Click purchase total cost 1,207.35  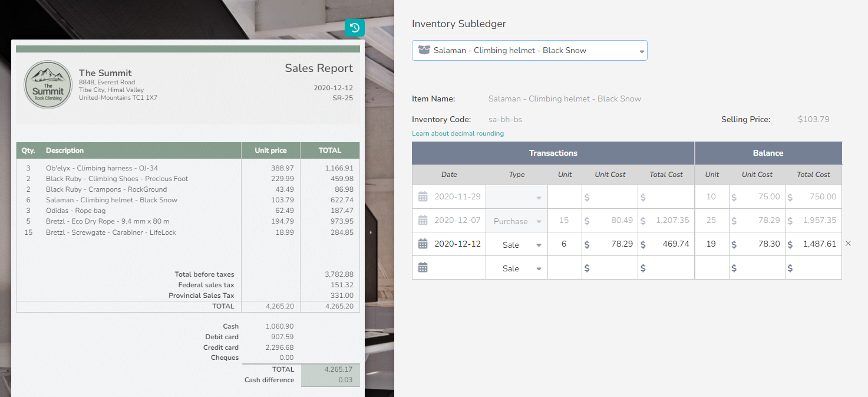(666, 221)
